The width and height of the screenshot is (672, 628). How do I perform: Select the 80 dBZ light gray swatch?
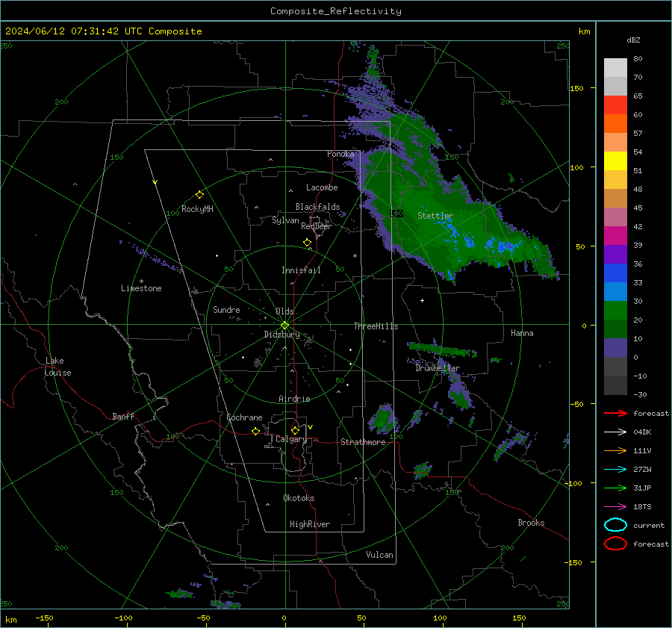pyautogui.click(x=615, y=67)
